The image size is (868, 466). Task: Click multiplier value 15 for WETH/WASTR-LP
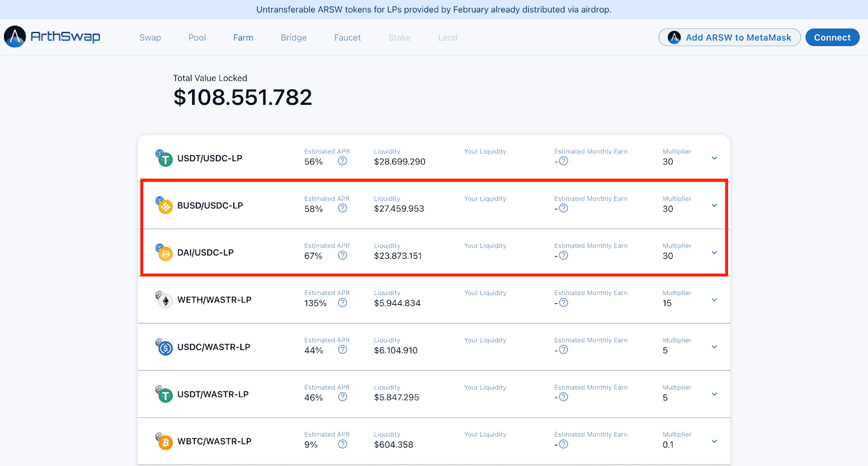(667, 303)
